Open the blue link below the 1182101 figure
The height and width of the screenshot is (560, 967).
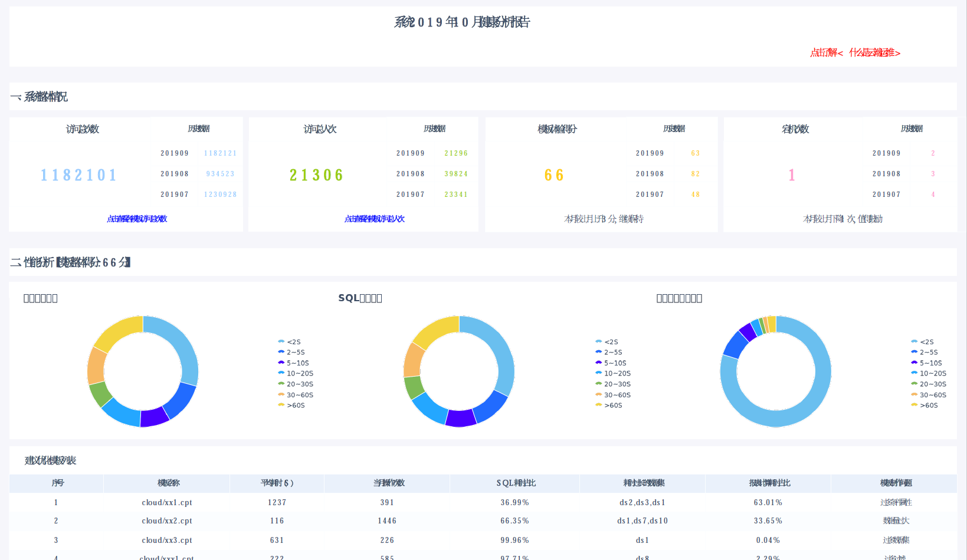[x=137, y=219]
